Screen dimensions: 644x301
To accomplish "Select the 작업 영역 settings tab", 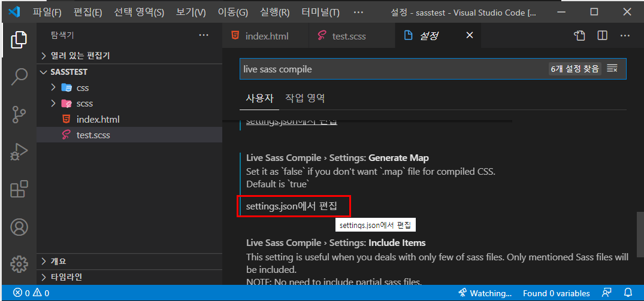I will 305,98.
